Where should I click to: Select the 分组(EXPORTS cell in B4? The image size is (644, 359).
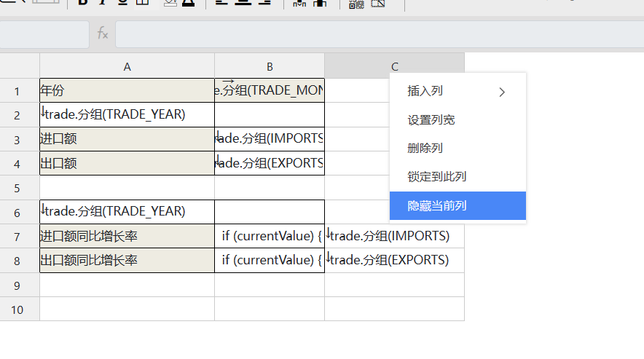point(270,163)
